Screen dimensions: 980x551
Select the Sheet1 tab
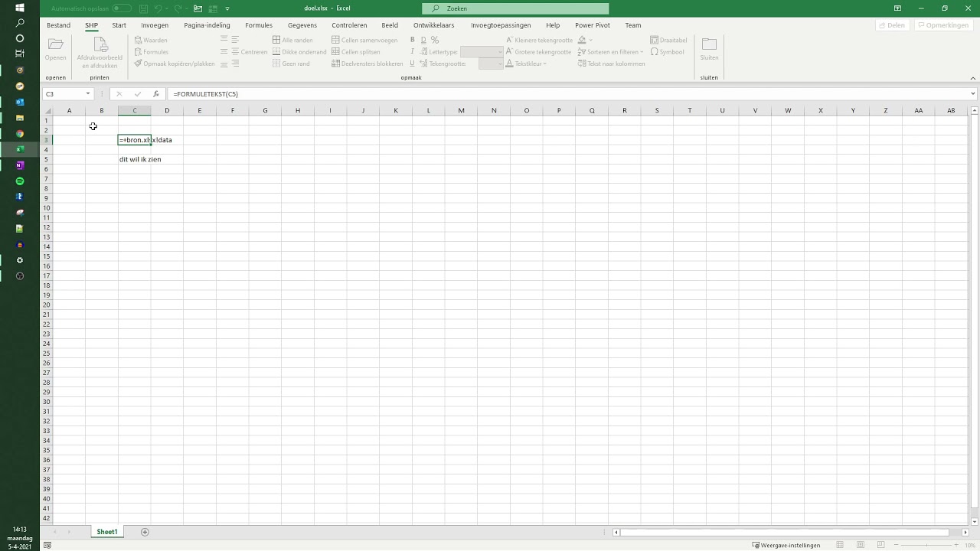[107, 532]
